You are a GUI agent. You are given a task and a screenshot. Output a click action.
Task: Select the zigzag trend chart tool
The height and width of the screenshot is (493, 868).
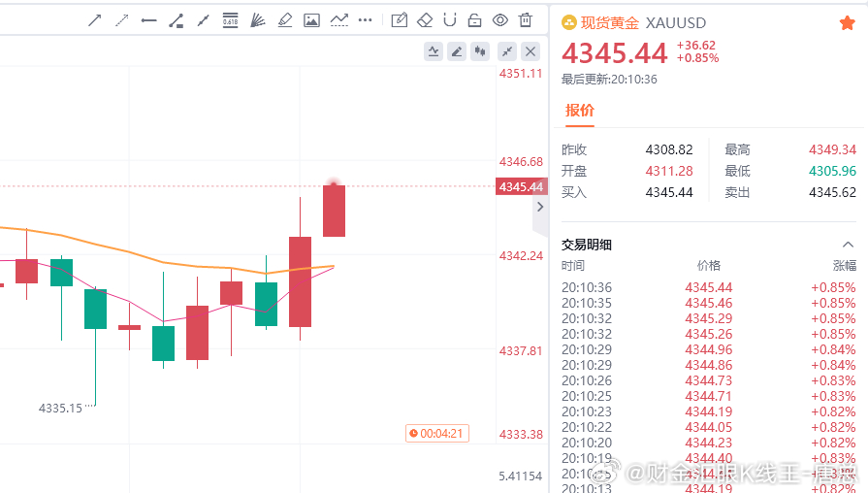(338, 21)
